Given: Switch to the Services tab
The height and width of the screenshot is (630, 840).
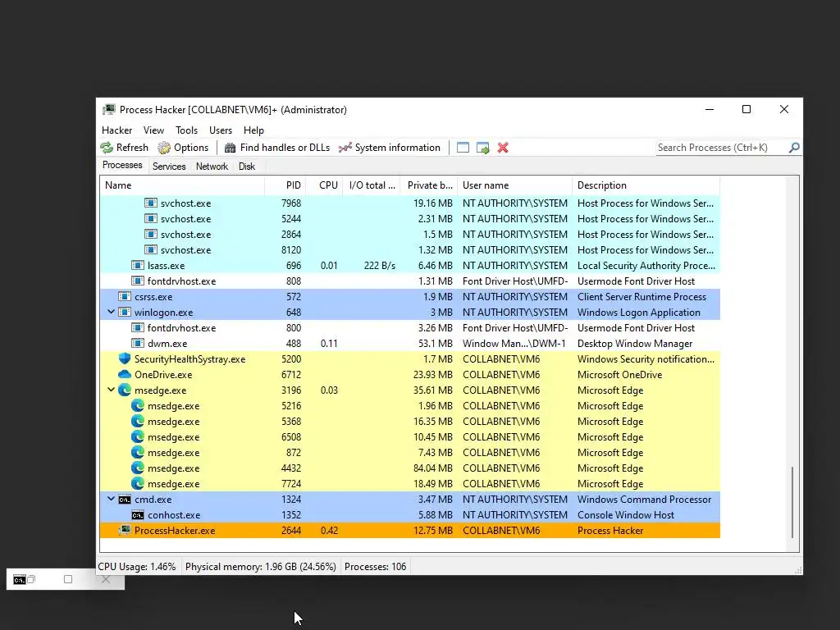Looking at the screenshot, I should click(x=169, y=166).
